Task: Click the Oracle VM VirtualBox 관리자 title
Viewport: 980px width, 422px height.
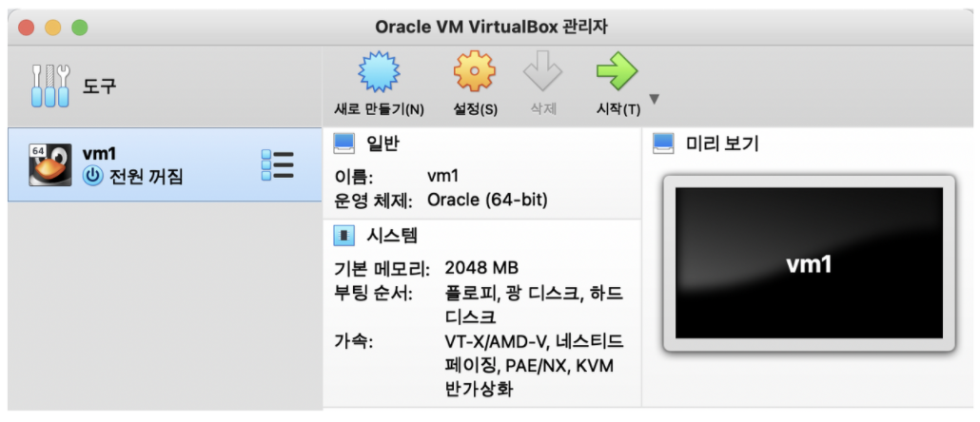Action: point(491,27)
